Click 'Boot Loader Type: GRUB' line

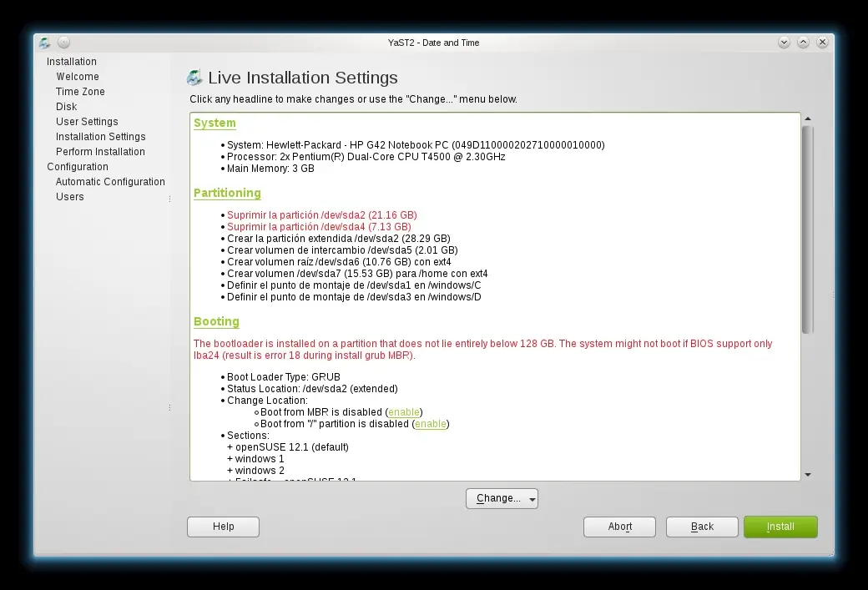(284, 377)
